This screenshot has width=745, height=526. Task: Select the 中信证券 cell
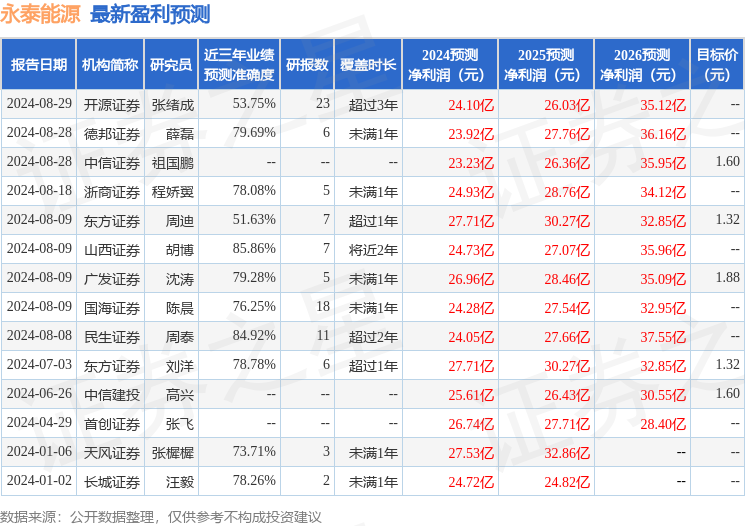click(x=112, y=163)
